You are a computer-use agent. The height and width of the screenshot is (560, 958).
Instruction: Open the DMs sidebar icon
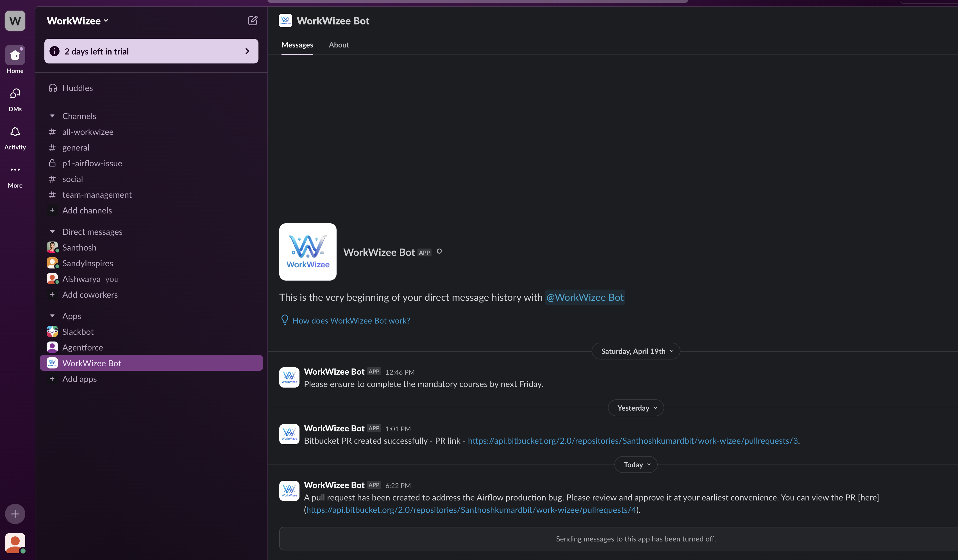[x=15, y=94]
